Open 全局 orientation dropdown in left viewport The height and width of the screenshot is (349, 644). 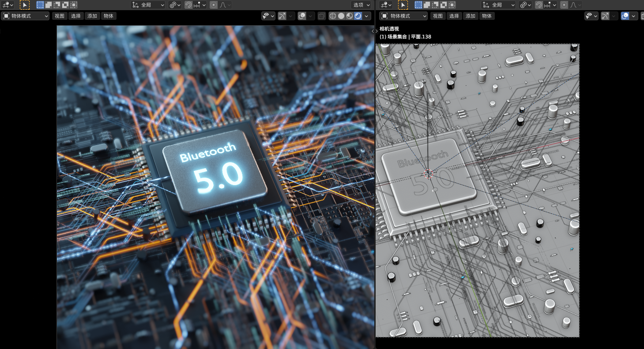(148, 5)
